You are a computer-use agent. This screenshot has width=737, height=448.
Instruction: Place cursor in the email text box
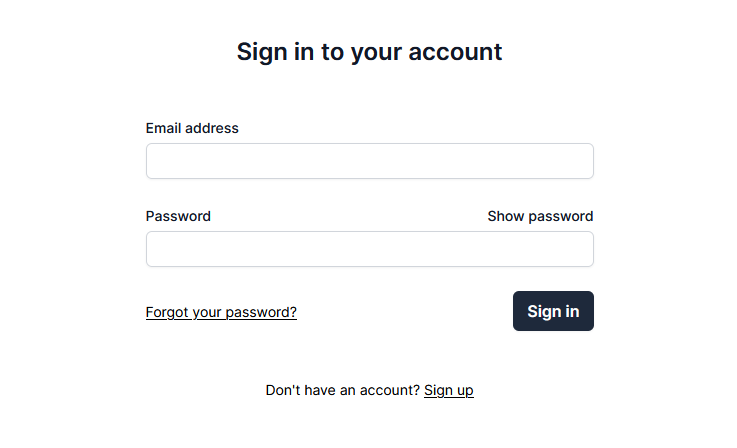[369, 161]
